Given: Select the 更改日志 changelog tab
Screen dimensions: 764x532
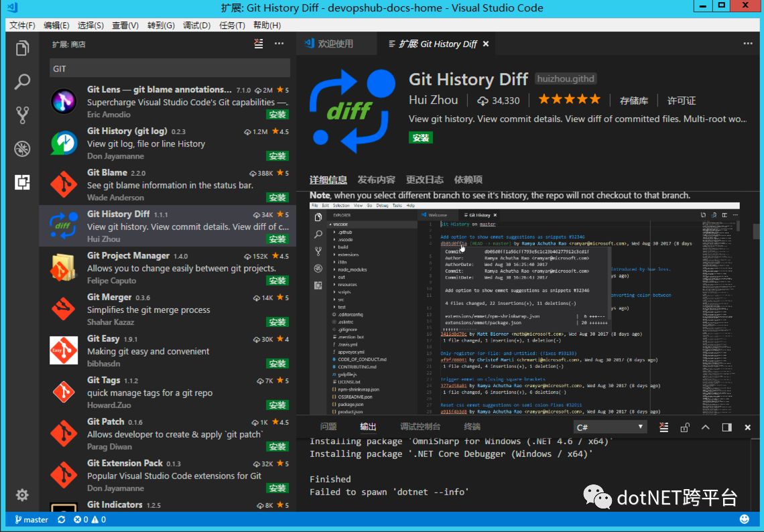Looking at the screenshot, I should click(x=424, y=180).
